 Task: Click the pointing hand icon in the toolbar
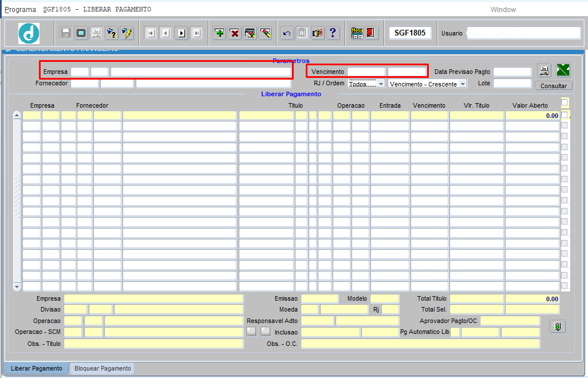point(317,33)
